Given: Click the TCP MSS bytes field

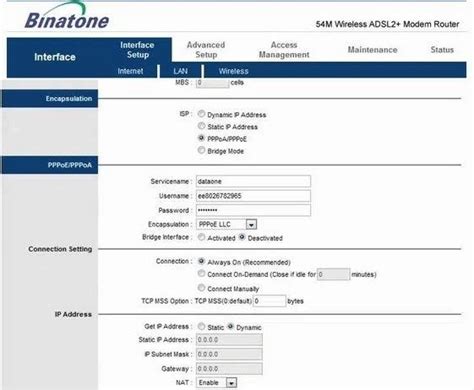Looking at the screenshot, I should (x=269, y=301).
